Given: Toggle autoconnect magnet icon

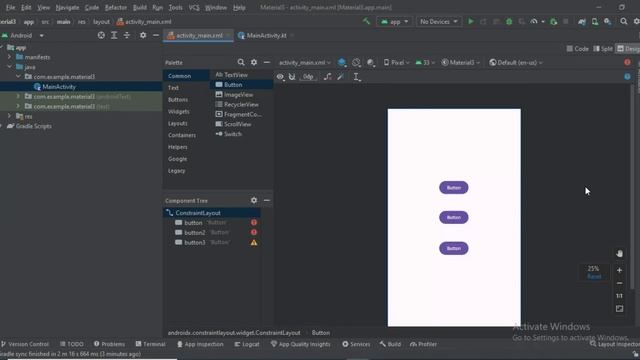Looking at the screenshot, I should 292,77.
